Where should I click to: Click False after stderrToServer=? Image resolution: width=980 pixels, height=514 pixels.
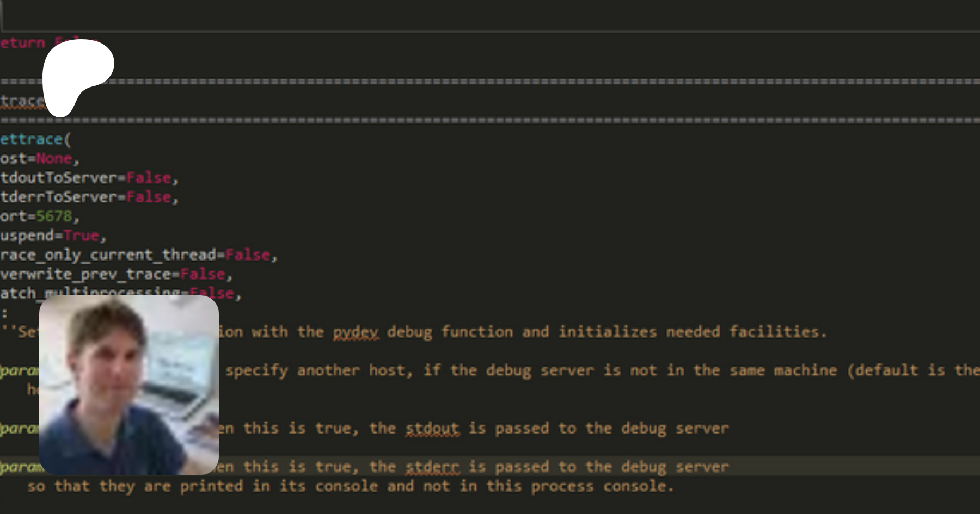[x=149, y=197]
